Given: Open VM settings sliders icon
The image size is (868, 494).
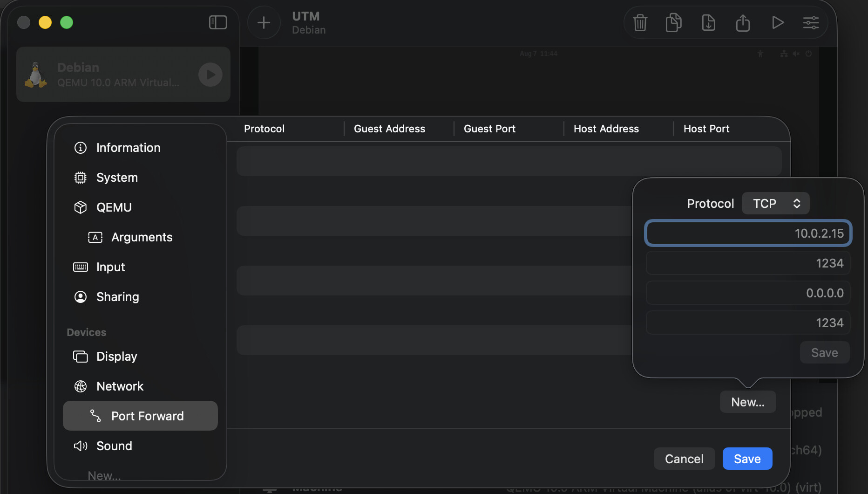Looking at the screenshot, I should coord(811,22).
